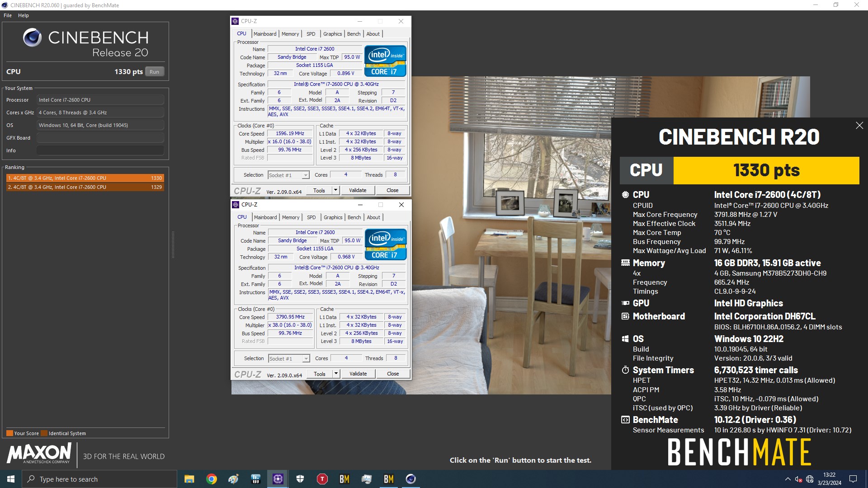Expand Tools dropdown arrow in upper CPU-Z window

coord(335,191)
